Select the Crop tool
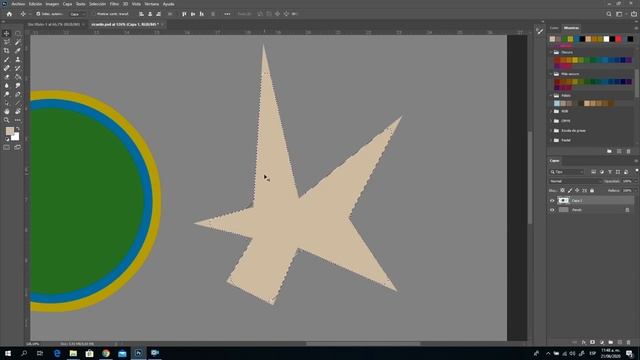640x360 pixels. coord(7,51)
